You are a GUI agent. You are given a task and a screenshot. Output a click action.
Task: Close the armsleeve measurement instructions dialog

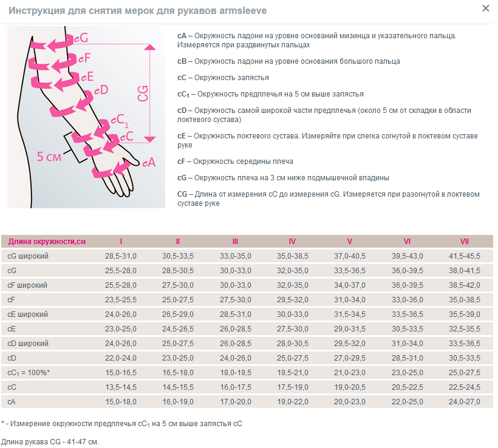pyautogui.click(x=485, y=8)
